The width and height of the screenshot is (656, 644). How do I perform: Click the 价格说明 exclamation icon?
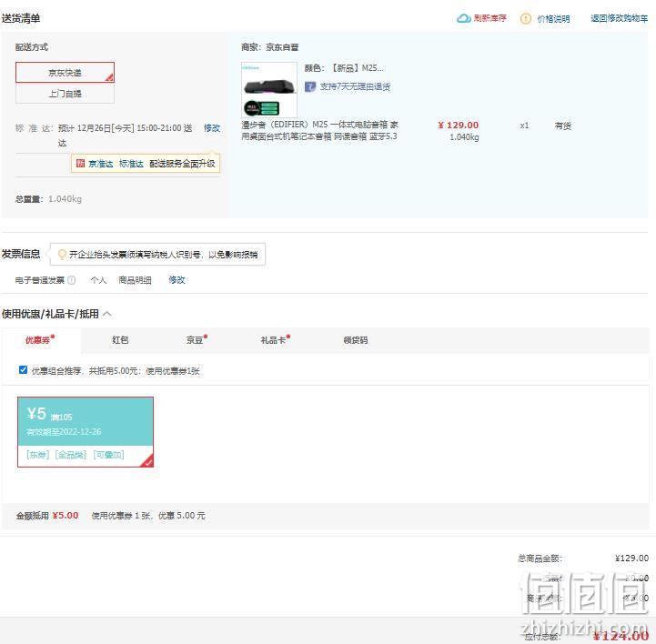[x=526, y=18]
